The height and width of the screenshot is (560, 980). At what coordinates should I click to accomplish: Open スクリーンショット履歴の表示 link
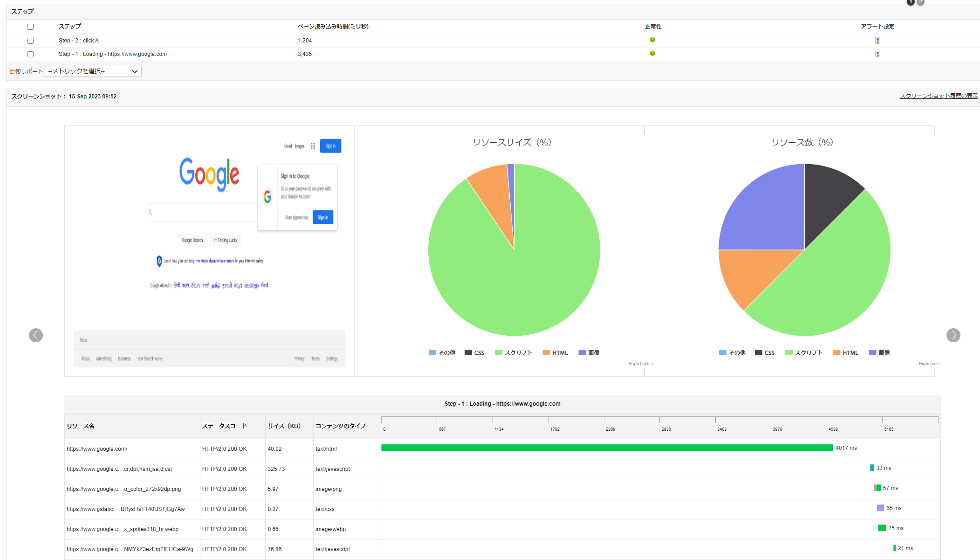pos(938,96)
